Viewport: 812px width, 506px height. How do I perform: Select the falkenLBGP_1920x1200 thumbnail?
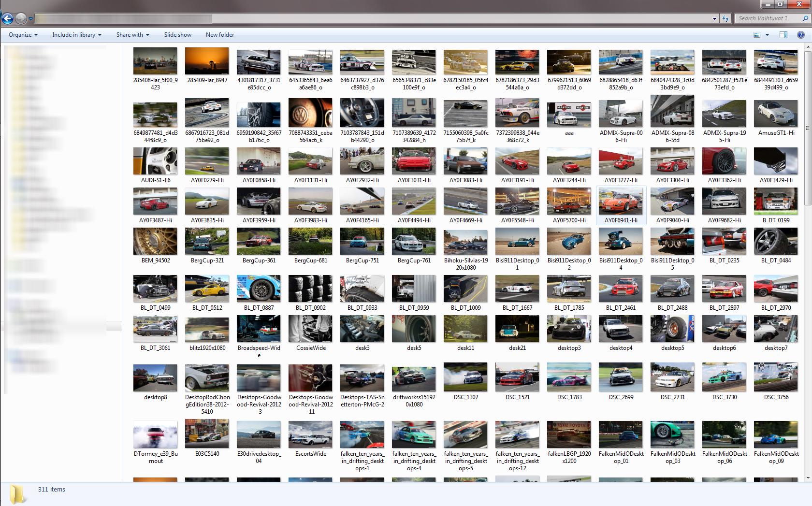569,434
